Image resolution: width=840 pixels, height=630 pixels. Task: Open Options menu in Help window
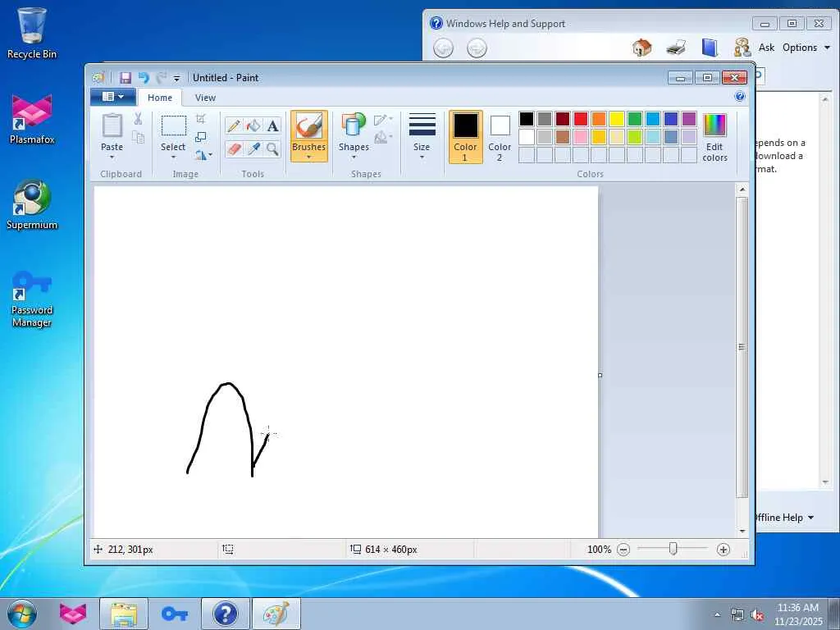coord(806,48)
